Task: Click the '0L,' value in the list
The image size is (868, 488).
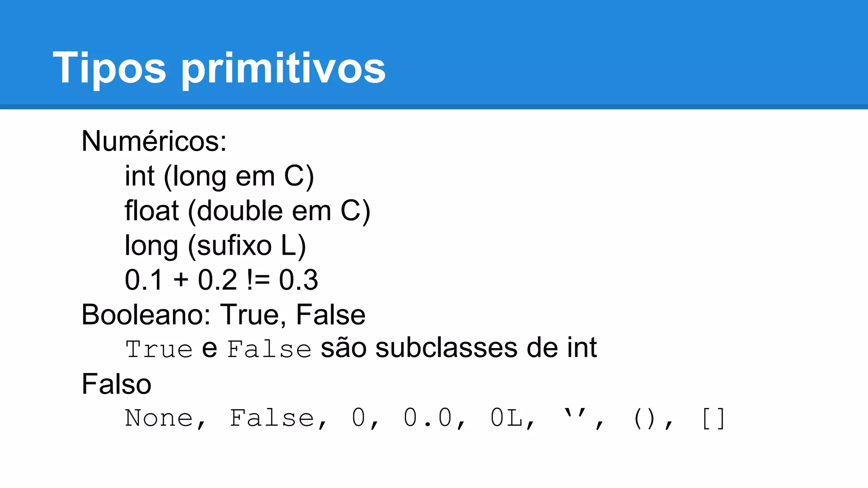Action: (512, 419)
